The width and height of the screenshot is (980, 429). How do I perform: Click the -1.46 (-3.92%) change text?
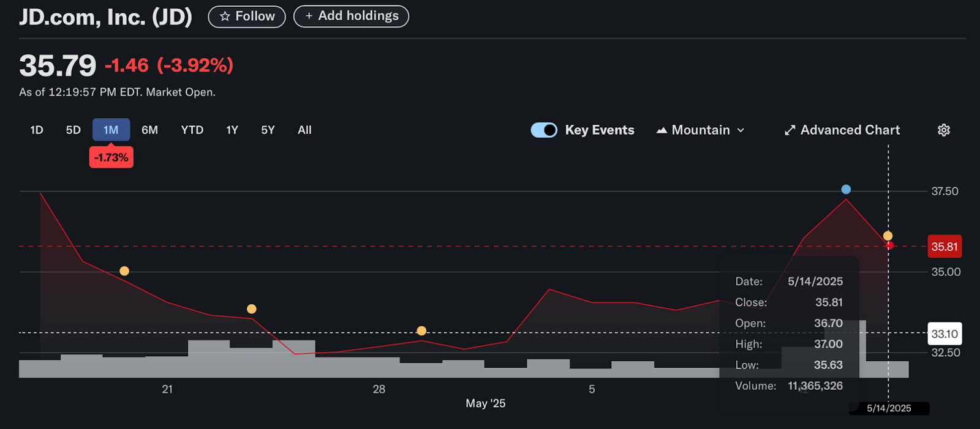(169, 65)
